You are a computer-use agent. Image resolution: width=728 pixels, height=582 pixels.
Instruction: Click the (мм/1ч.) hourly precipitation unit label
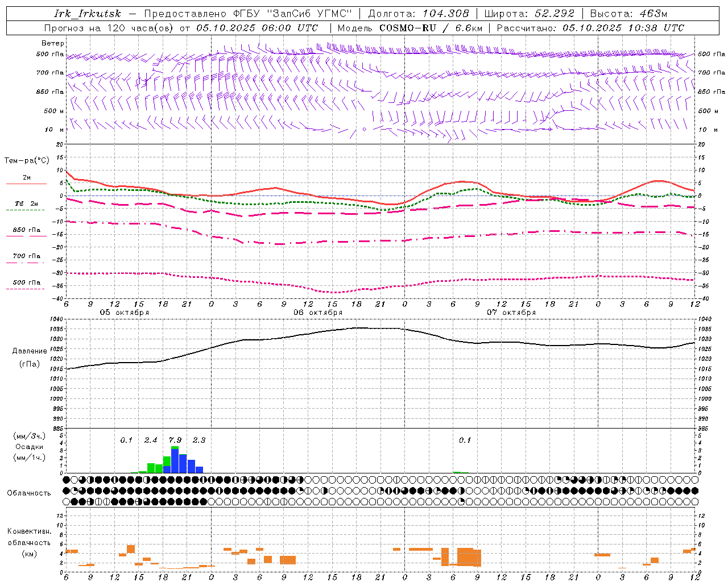pos(30,458)
